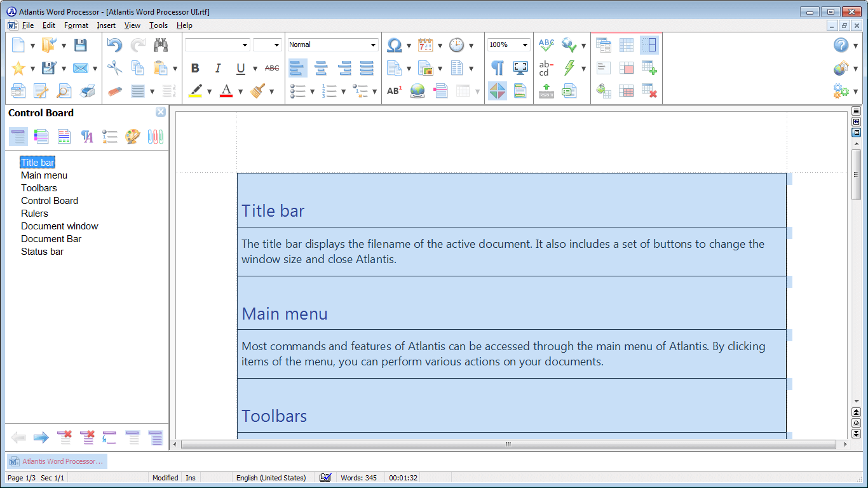Click the ab-cd hyphenation icon
This screenshot has width=868, height=488.
coord(546,68)
